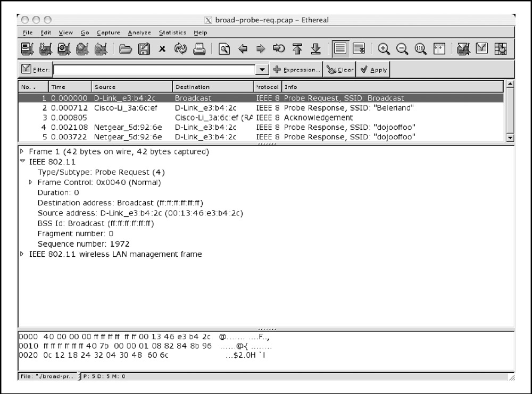Open the filter history dropdown arrow
This screenshot has height=394, width=532.
coord(262,70)
